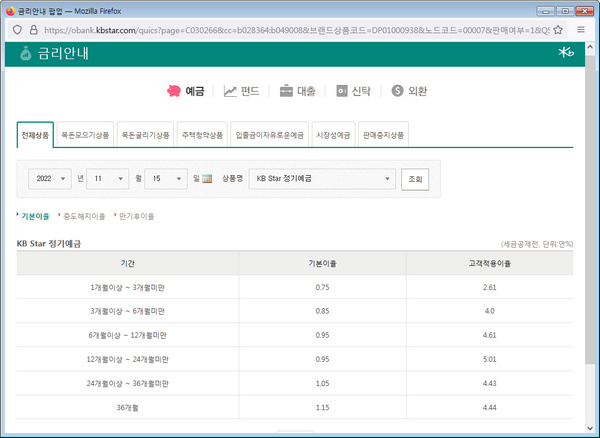Switch to the 전체상품 tab
The width and height of the screenshot is (600, 438).
coord(35,135)
